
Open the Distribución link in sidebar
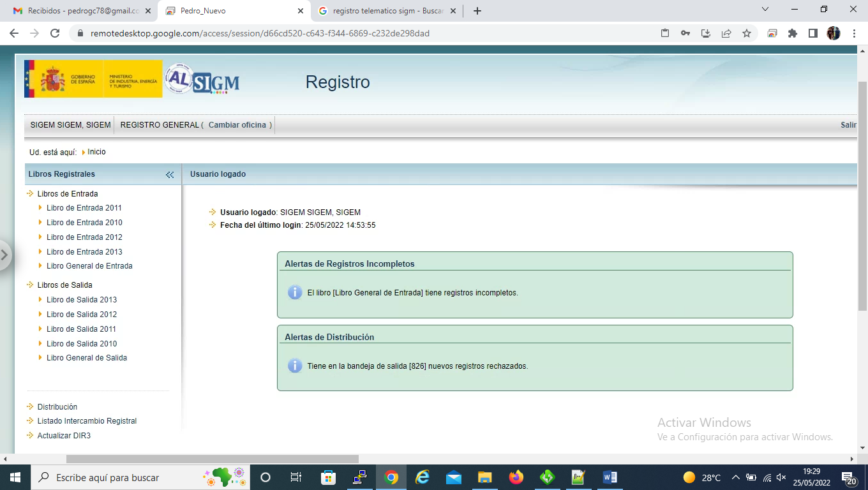(57, 407)
